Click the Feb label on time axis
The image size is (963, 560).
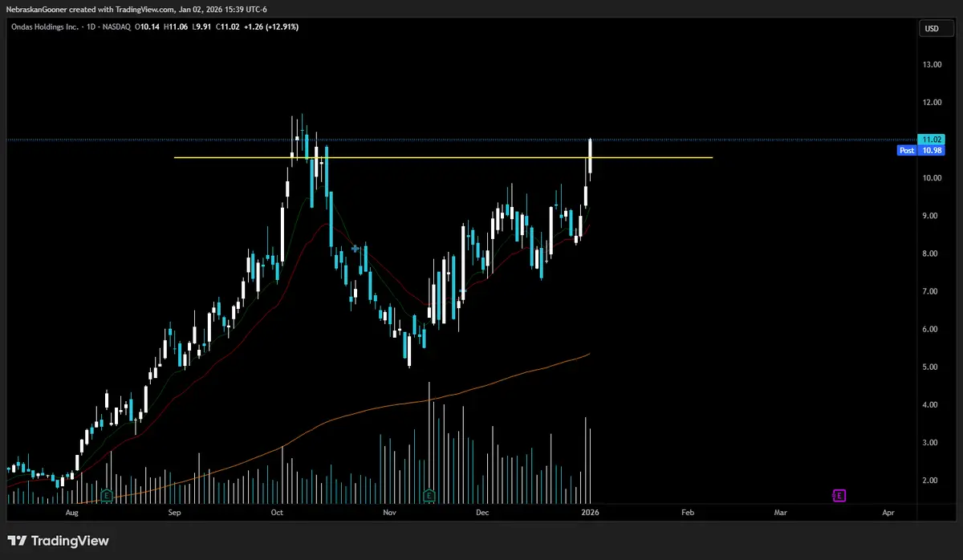688,511
